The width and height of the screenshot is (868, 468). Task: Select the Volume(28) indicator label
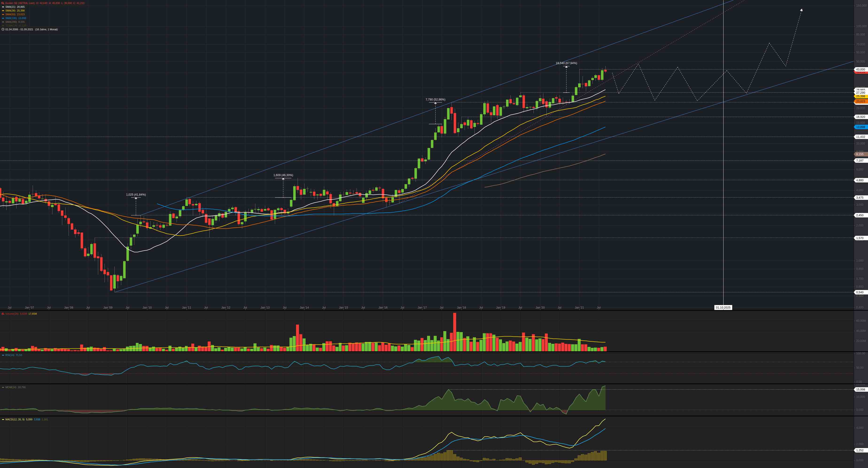(x=12, y=314)
